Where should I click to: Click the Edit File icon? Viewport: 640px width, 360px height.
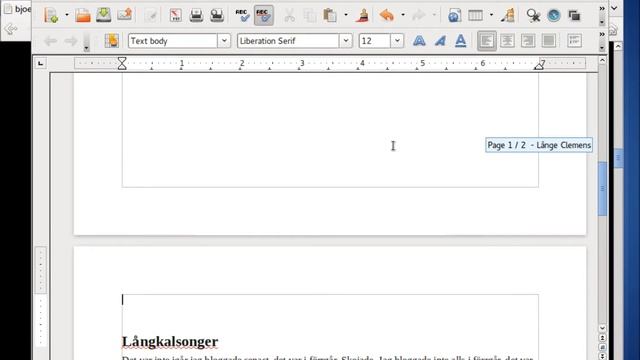click(151, 16)
